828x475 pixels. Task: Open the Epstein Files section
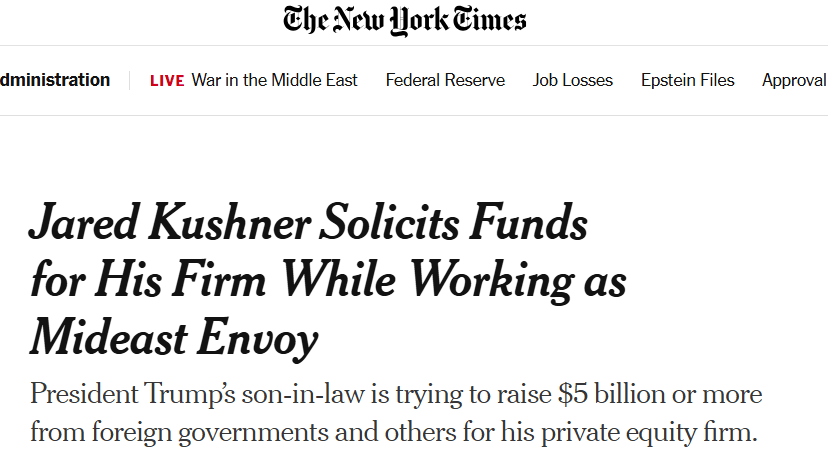tap(687, 81)
